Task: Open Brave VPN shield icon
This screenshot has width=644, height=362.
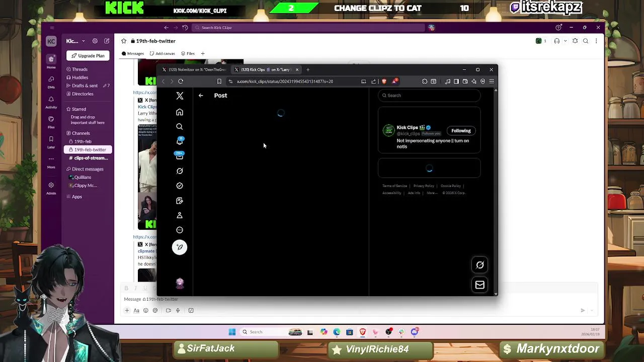Action: pyautogui.click(x=482, y=81)
